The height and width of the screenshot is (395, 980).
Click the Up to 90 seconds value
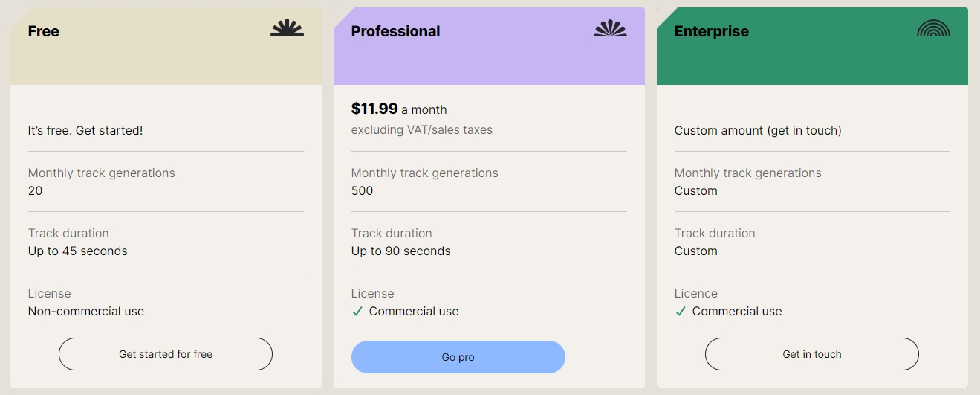[x=401, y=251]
